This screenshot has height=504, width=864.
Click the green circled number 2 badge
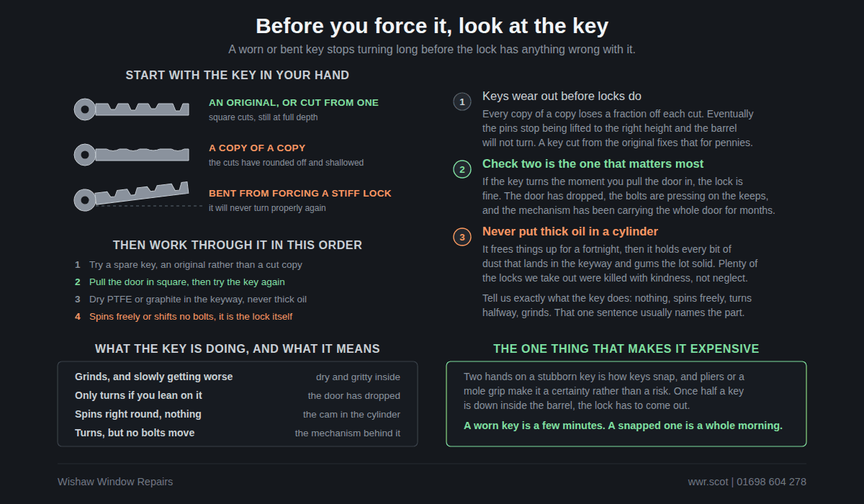pyautogui.click(x=462, y=169)
